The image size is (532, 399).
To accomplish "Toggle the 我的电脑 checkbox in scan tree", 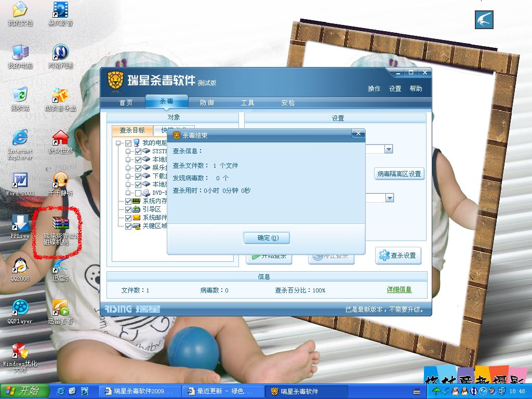I will coord(128,143).
